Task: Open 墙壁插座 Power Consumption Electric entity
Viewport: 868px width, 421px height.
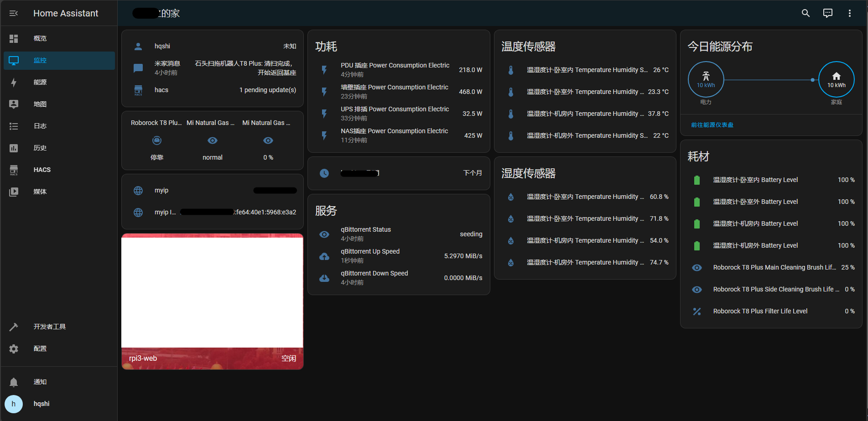Action: pos(399,92)
